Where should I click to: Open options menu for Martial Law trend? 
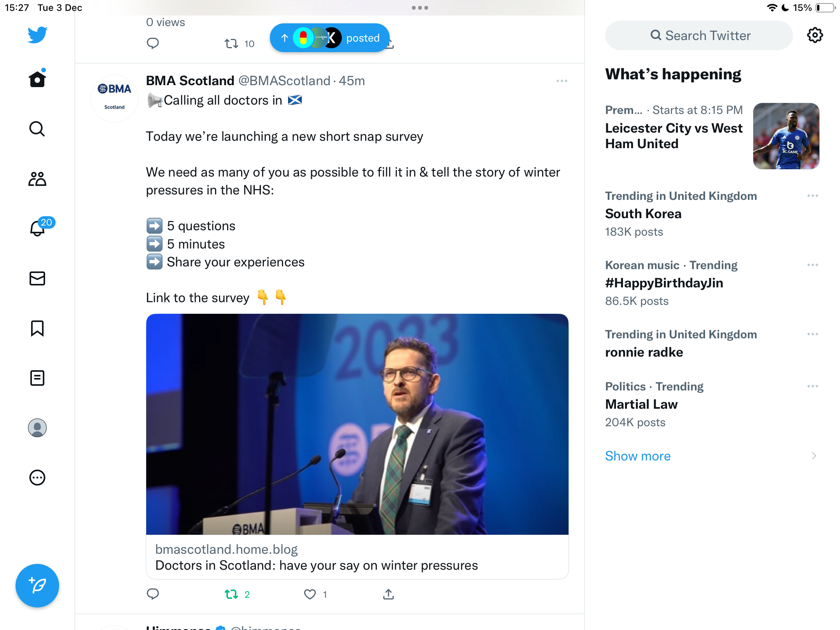coord(812,386)
